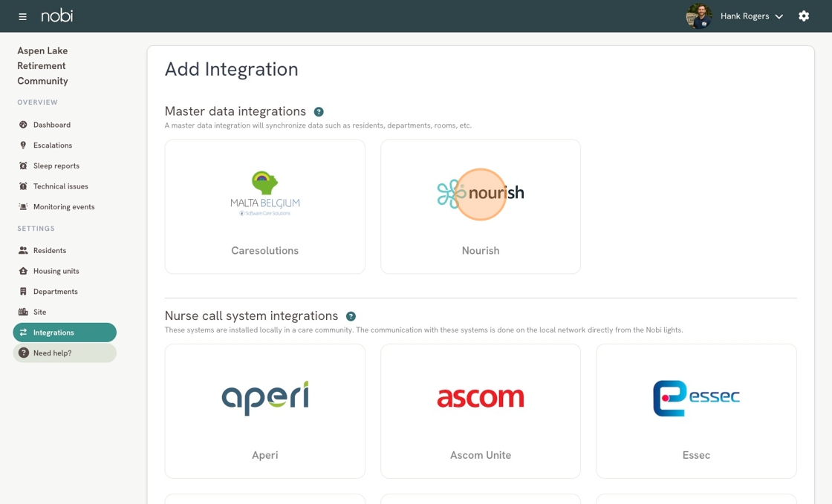Image resolution: width=832 pixels, height=504 pixels.
Task: Select the Nourish integration card
Action: 481,206
